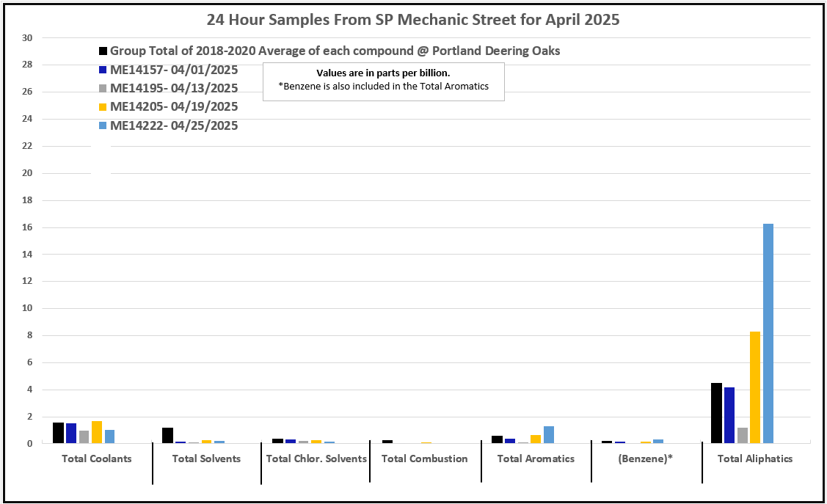Image resolution: width=827 pixels, height=504 pixels.
Task: Click the dark blue ME14157 legend swatch
Action: pyautogui.click(x=103, y=70)
